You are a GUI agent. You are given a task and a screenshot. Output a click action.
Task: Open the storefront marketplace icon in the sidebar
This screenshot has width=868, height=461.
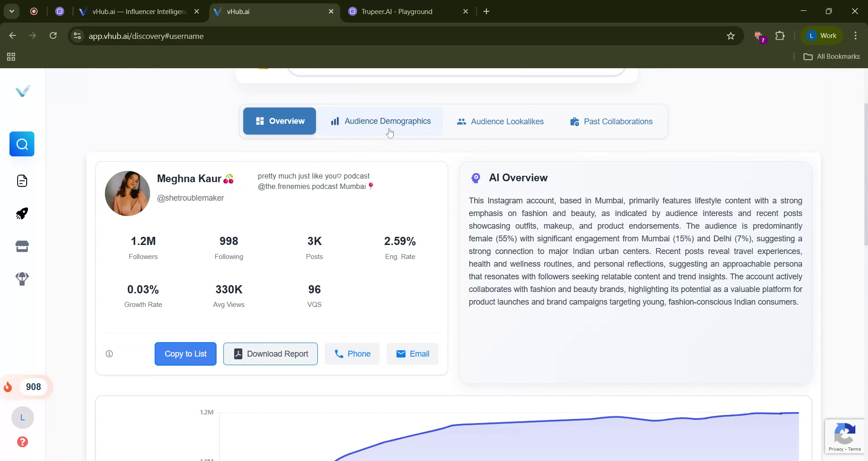[x=22, y=246]
